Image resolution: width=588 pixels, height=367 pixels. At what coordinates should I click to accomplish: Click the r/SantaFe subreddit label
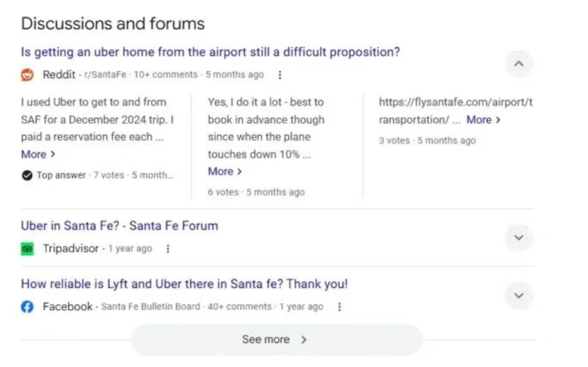pyautogui.click(x=105, y=74)
